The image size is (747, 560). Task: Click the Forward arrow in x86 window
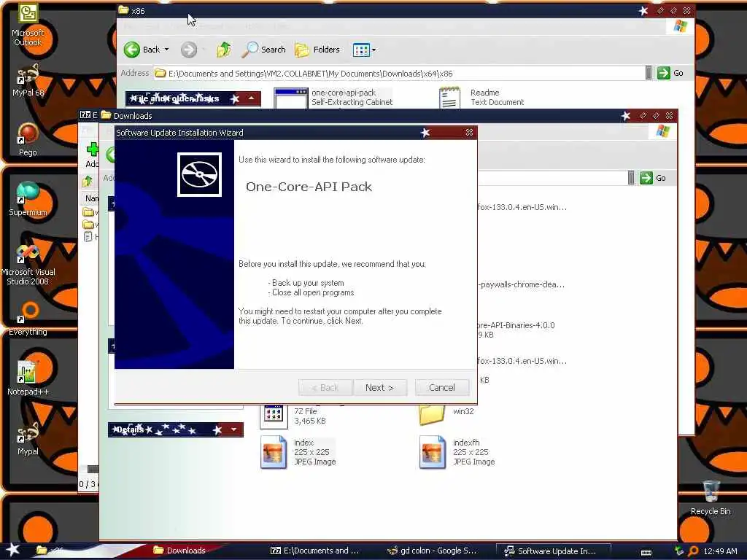[x=189, y=50]
